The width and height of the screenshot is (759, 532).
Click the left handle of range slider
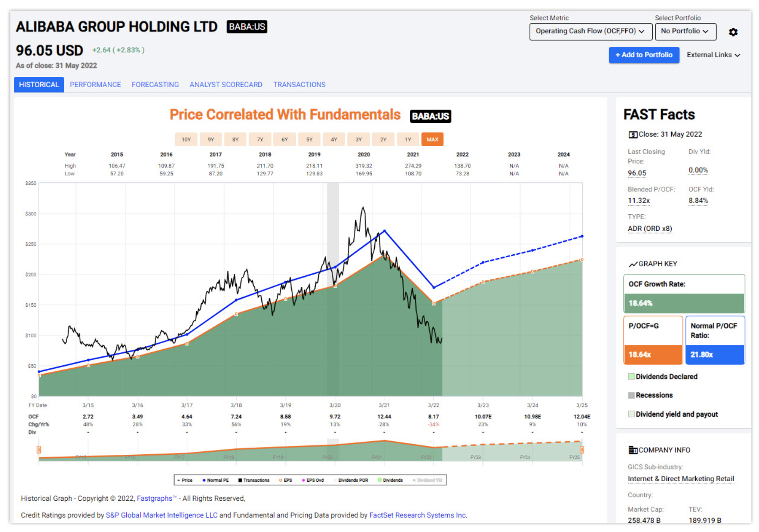tap(39, 450)
